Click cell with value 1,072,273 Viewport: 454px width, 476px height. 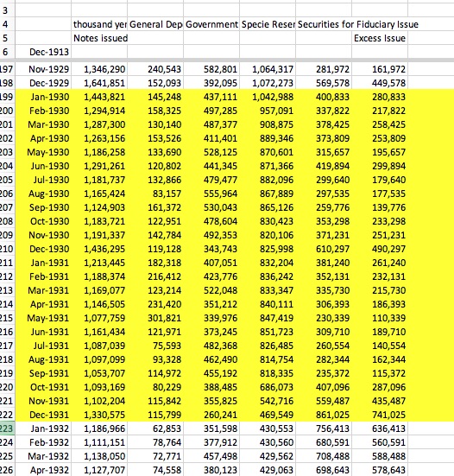click(268, 83)
